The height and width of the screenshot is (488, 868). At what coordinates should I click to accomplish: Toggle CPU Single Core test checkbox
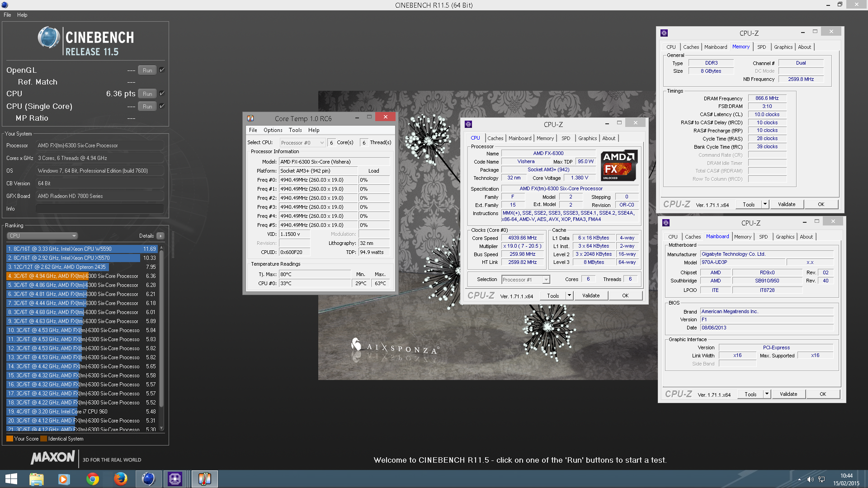pos(162,106)
